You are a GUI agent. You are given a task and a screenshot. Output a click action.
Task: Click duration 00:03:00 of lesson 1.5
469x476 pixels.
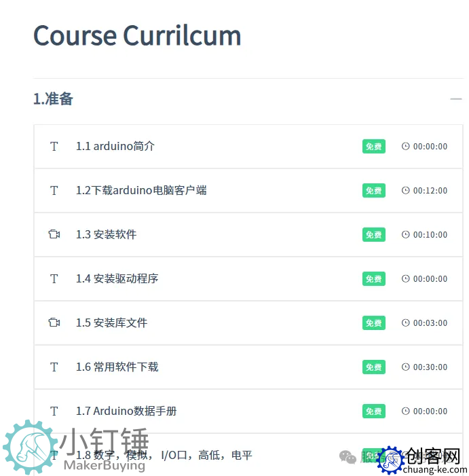click(x=430, y=323)
